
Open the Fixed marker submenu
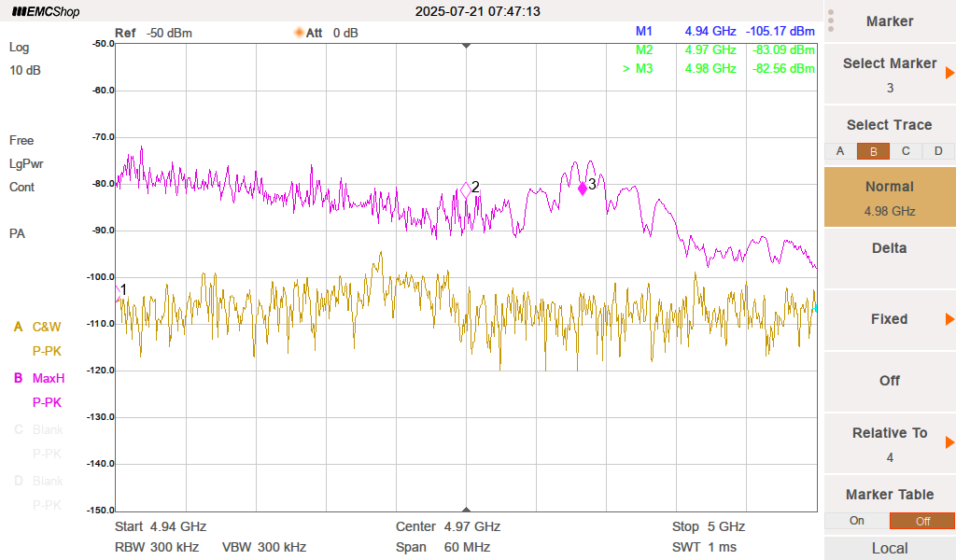pos(949,319)
